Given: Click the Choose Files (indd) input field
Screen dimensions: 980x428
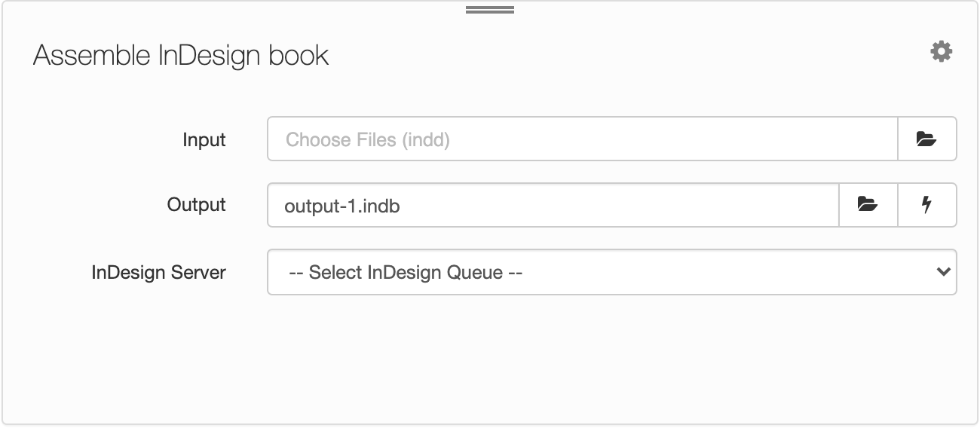Looking at the screenshot, I should (x=583, y=139).
